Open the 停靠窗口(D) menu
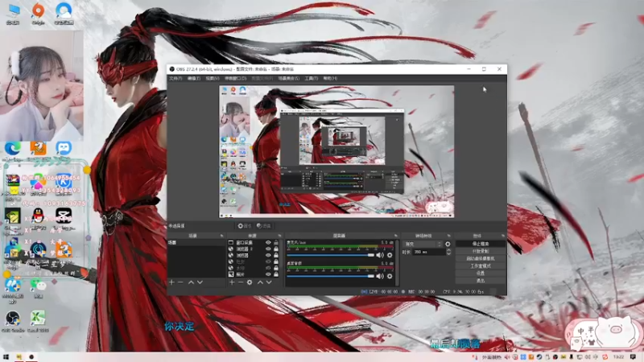This screenshot has height=362, width=644. 235,78
